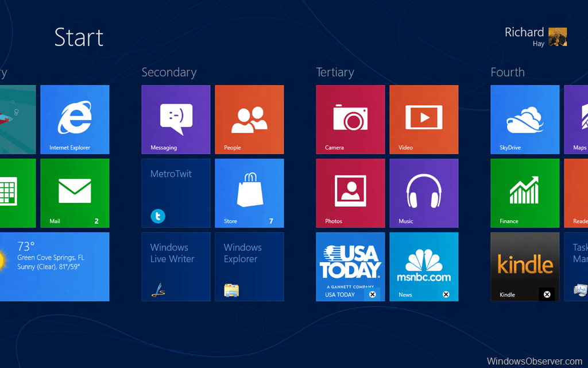Click the X badge on msnbc News tile
Screen dimensions: 588x368
(x=446, y=294)
